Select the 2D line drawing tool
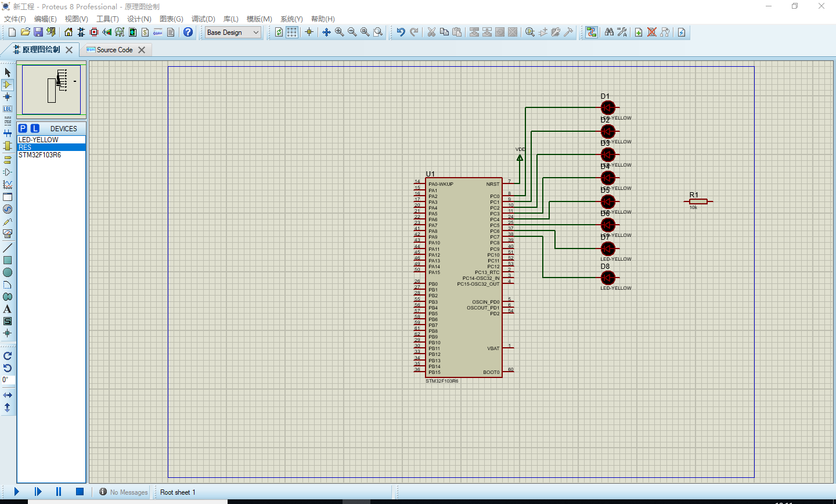The width and height of the screenshot is (836, 504). pos(8,248)
